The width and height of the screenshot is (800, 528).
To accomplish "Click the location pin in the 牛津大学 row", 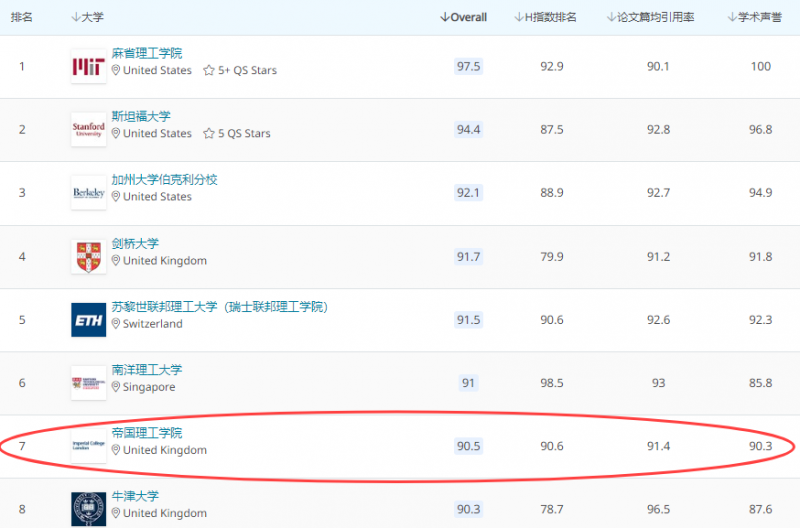I will pos(116,513).
